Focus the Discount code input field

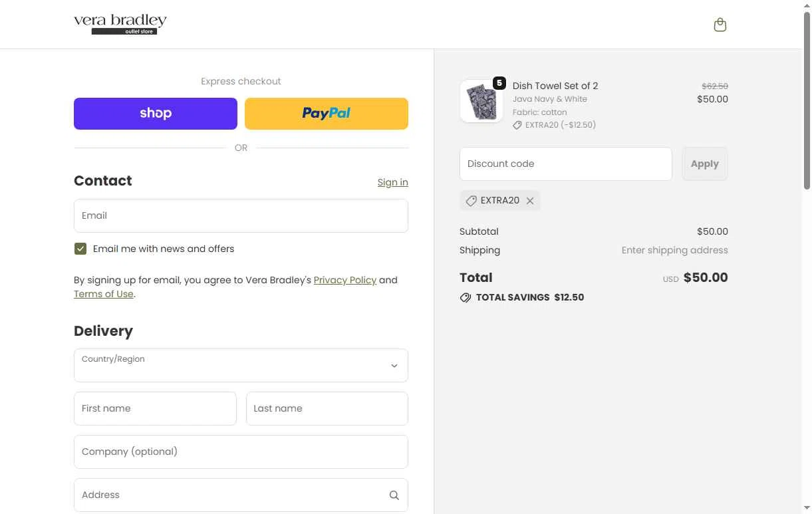566,164
